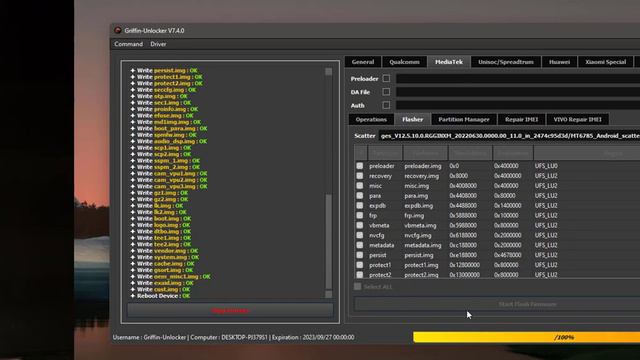Click the log scrollbar up arrow
This screenshot has width=640, height=360.
[329, 71]
